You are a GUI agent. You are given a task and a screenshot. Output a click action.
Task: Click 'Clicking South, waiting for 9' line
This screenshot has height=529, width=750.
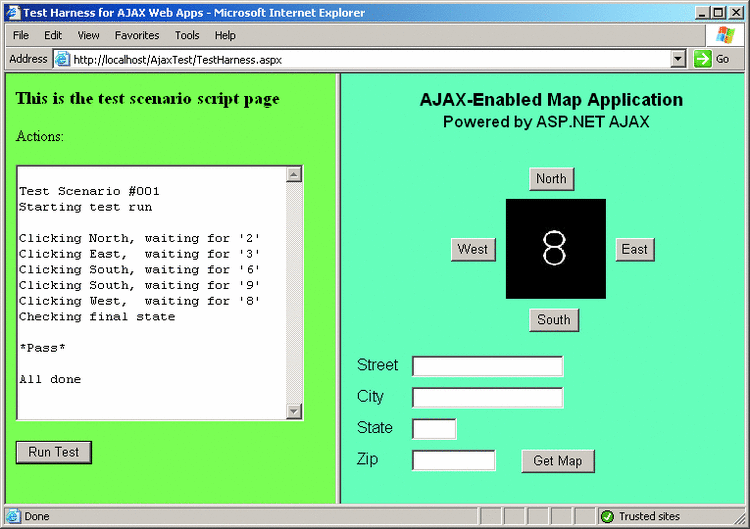[x=140, y=286]
